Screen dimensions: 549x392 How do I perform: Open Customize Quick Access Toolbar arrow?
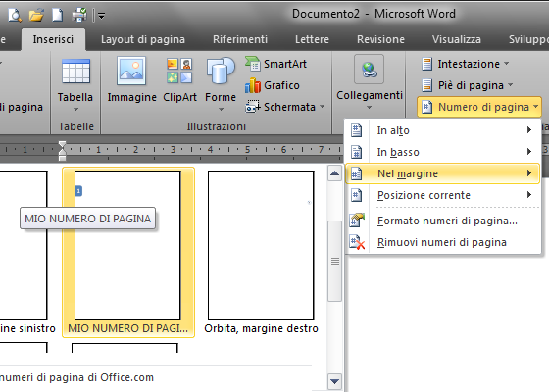click(102, 16)
